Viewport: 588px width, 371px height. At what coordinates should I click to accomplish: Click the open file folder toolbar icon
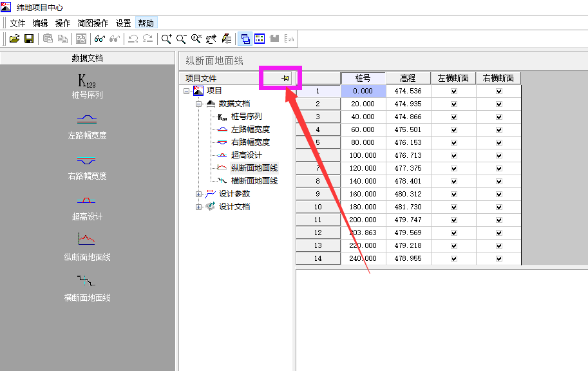pos(14,39)
